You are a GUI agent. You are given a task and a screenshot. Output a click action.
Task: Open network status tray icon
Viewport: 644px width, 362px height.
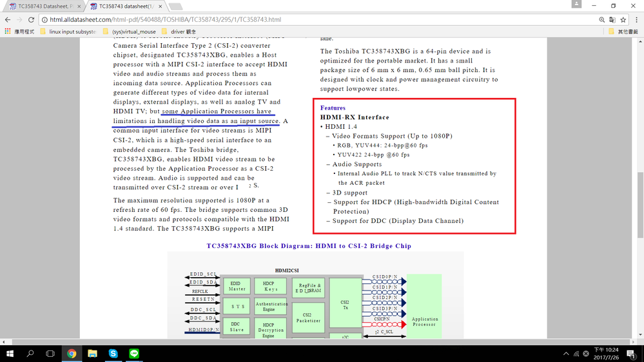(x=576, y=354)
